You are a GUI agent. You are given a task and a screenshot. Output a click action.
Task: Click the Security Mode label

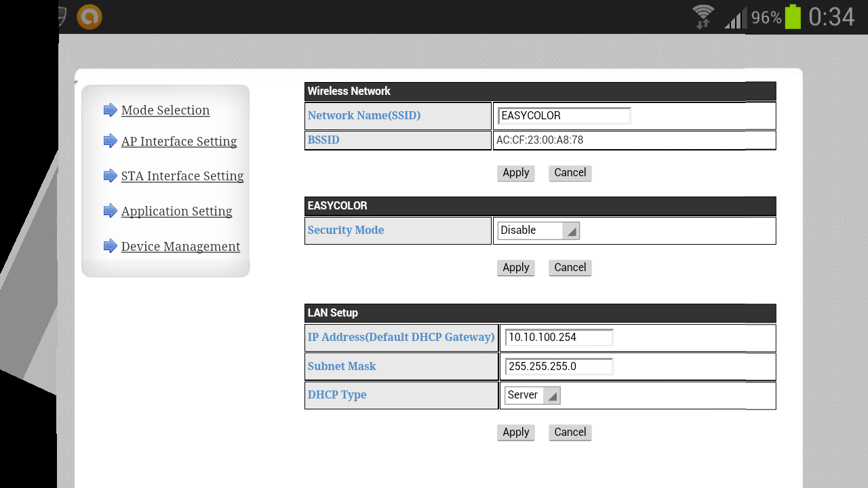click(346, 230)
